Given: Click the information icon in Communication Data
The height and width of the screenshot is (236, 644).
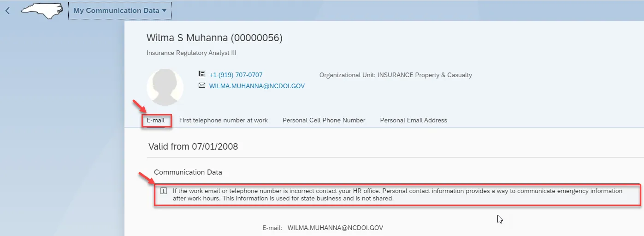Looking at the screenshot, I should tap(163, 191).
